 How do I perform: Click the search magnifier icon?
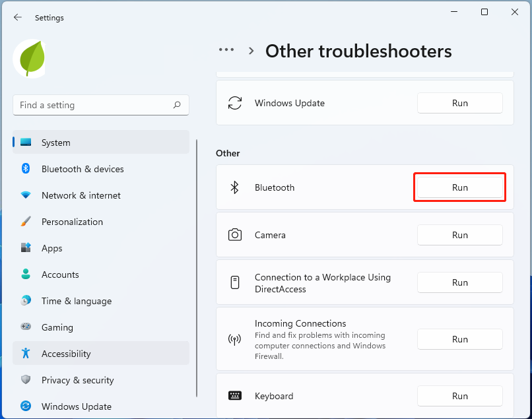[x=177, y=105]
